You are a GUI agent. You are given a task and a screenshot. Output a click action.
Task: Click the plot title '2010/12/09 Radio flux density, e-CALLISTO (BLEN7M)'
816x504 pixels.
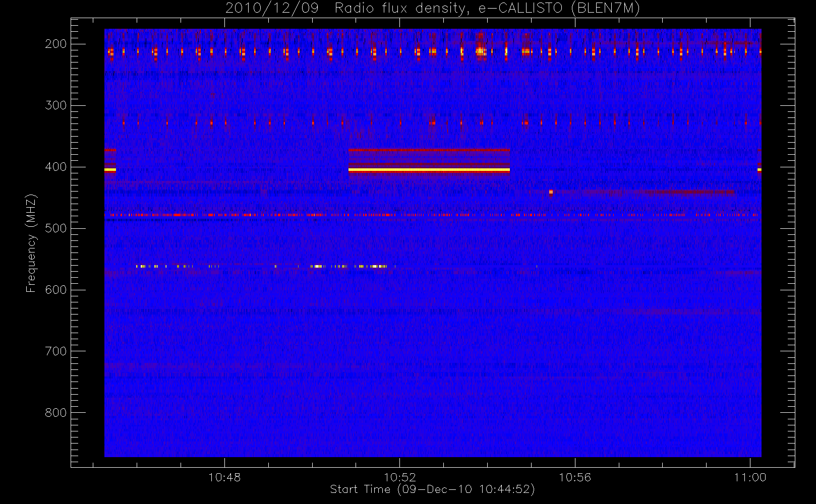(432, 8)
